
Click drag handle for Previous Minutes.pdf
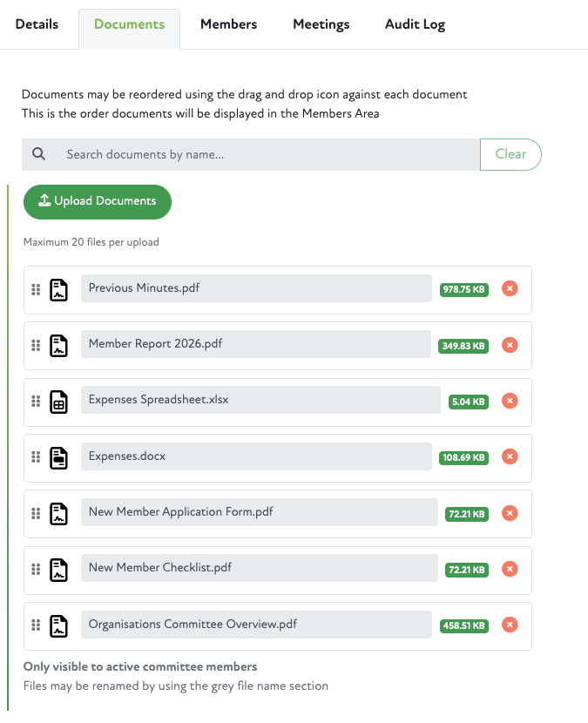click(x=36, y=289)
